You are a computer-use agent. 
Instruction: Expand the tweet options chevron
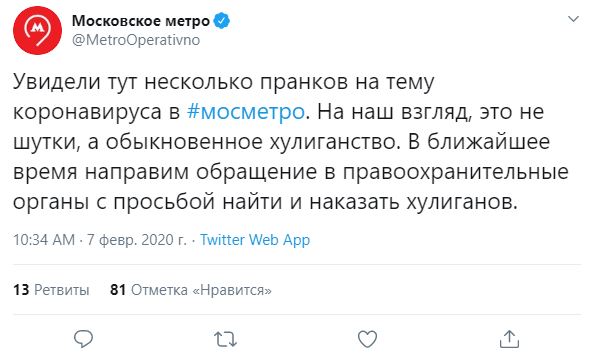(573, 19)
